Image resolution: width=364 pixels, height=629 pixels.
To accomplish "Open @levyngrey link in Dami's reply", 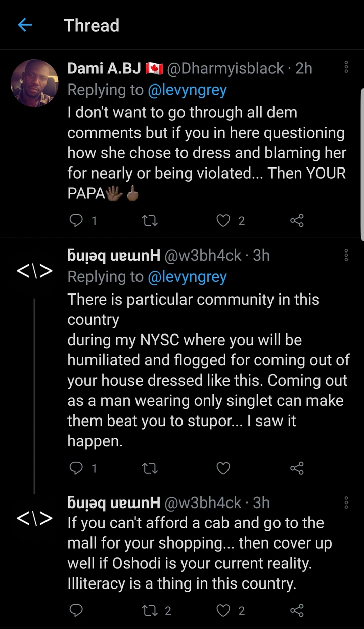I will 187,90.
